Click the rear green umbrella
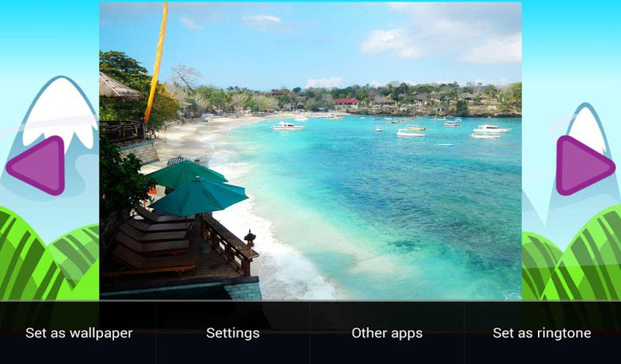This screenshot has width=621, height=364. click(186, 174)
